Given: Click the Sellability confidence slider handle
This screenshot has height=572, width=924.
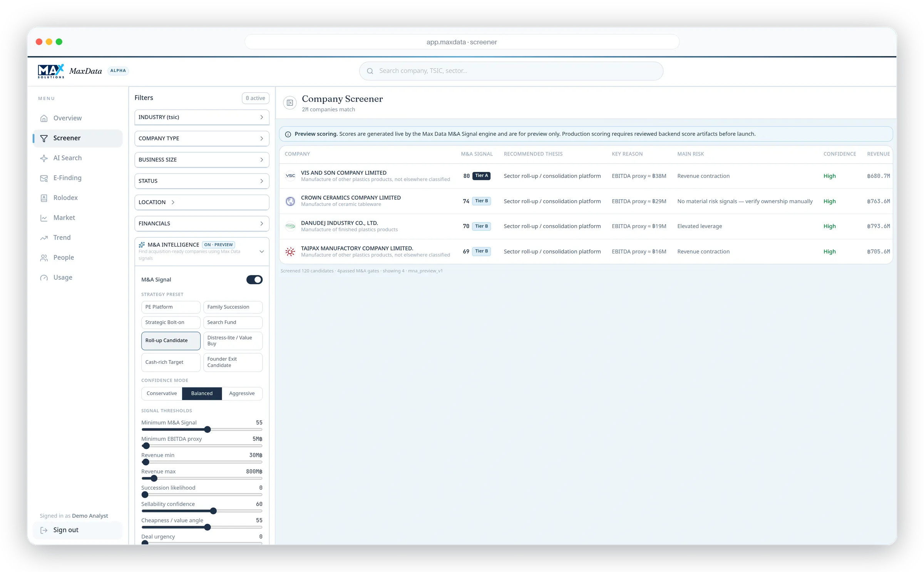Looking at the screenshot, I should point(214,511).
